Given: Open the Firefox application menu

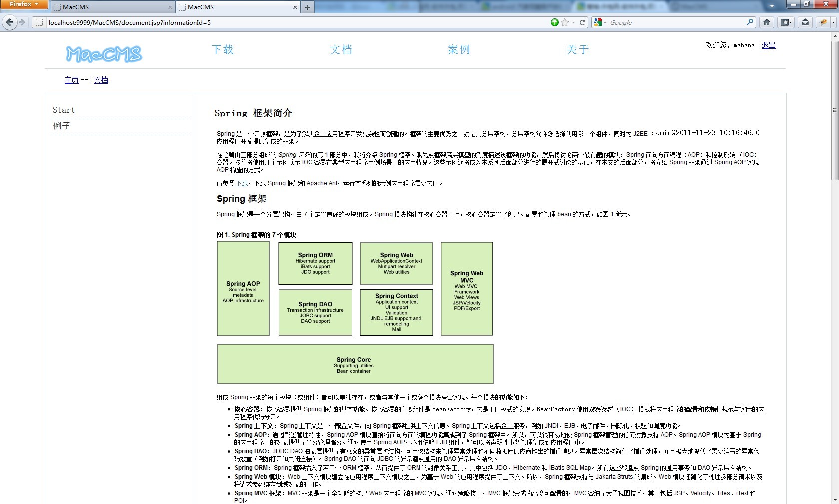Looking at the screenshot, I should (24, 4).
